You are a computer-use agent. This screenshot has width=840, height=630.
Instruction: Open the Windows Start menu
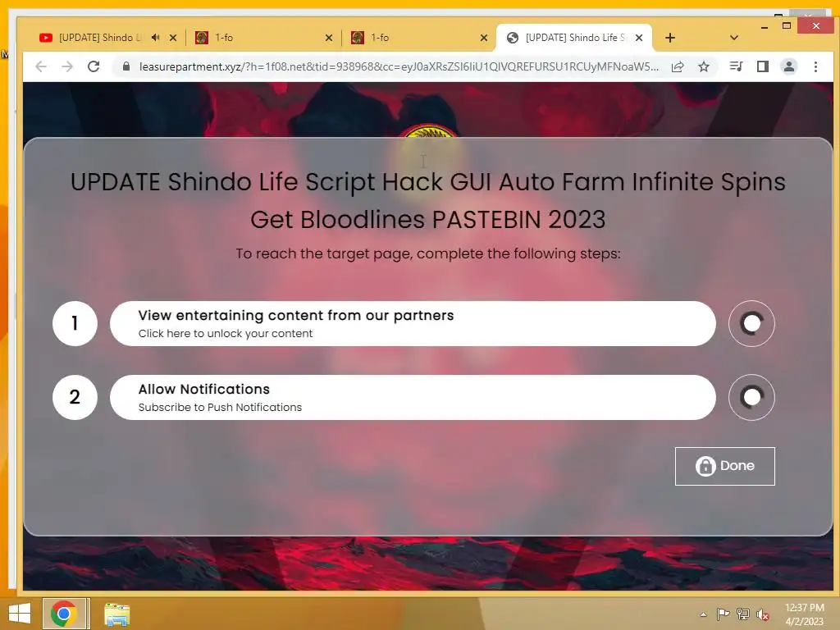(x=20, y=614)
